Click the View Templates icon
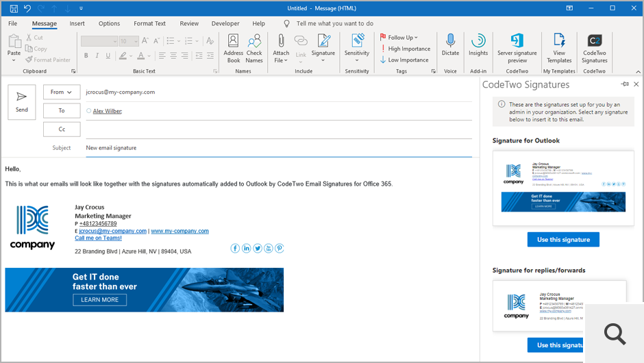644x363 pixels. click(x=559, y=40)
